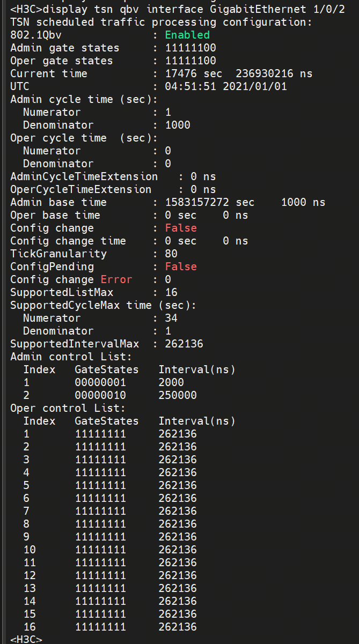Screen dimensions: 359x644
Task: Click the red False next to ConfigPending
Action: pyautogui.click(x=181, y=267)
